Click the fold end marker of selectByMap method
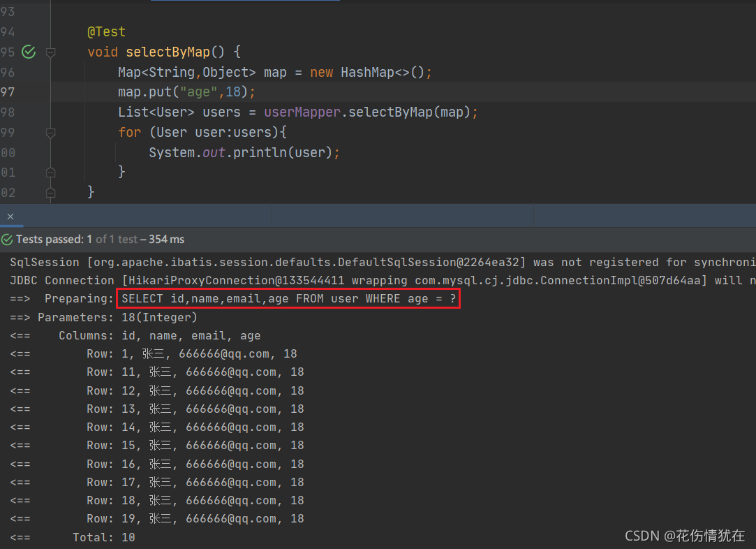The image size is (756, 549). tap(51, 193)
